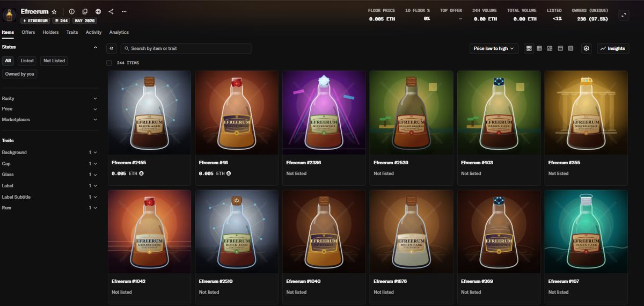Image resolution: width=644 pixels, height=306 pixels.
Task: Expand the Rarity filter
Action: (50, 98)
